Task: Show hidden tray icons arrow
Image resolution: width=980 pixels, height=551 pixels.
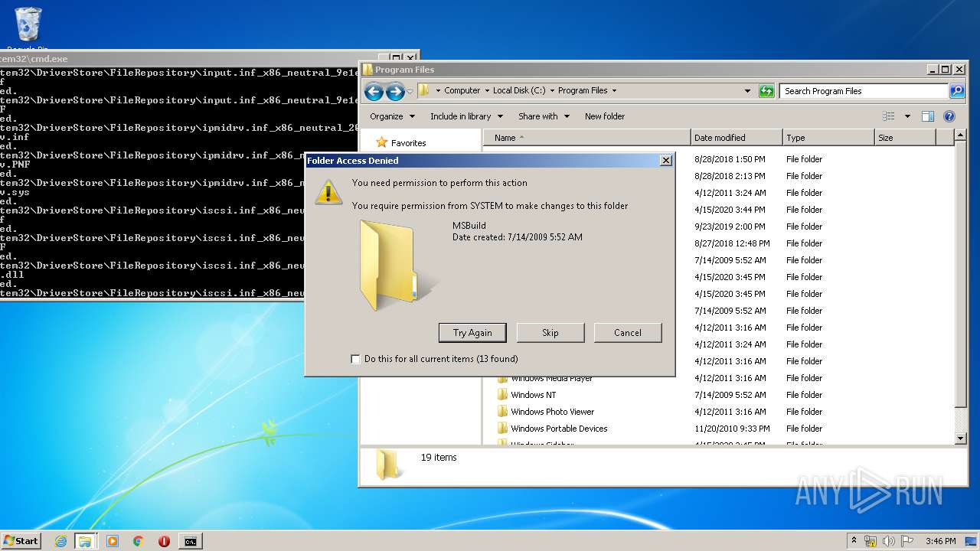Action: click(854, 541)
